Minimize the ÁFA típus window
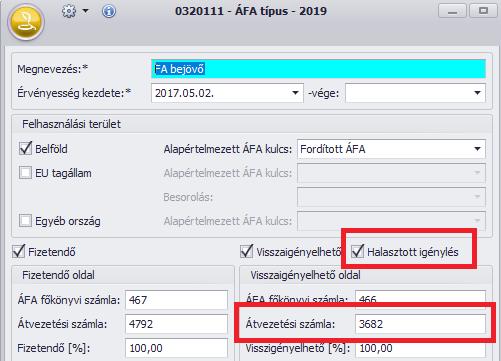This screenshot has width=501, height=361. [452, 11]
